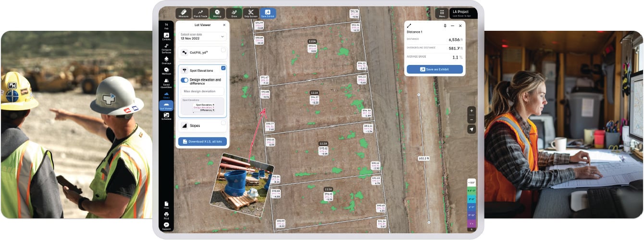Click the Slopes layer icon
Viewport: 644px width, 240px height.
pyautogui.click(x=185, y=126)
